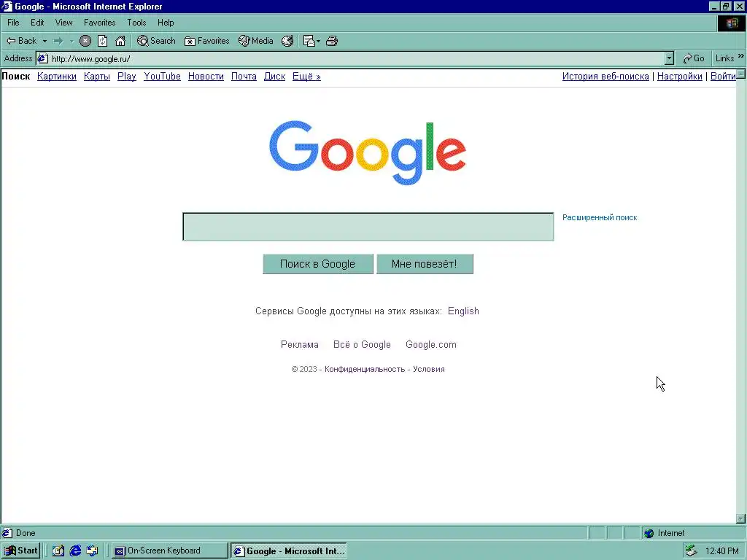Click the vertical scrollbar up arrow

741,74
